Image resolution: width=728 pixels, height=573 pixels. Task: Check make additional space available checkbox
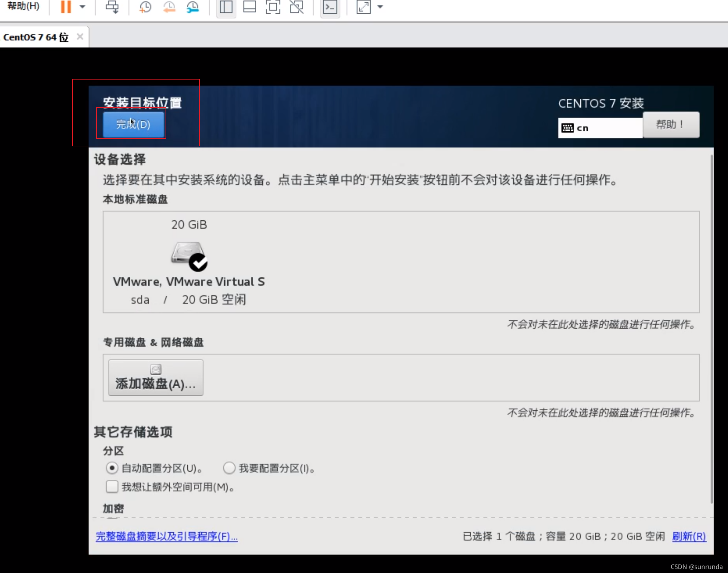112,487
